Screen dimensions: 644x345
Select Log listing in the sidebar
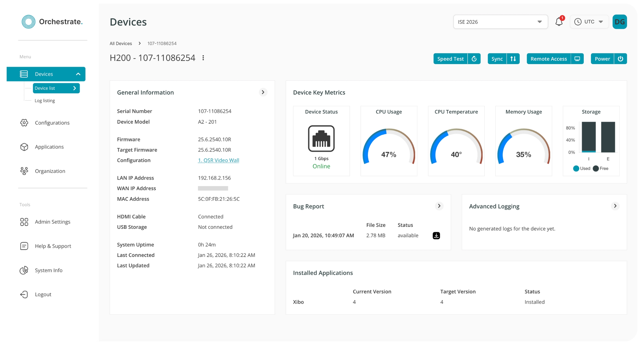(x=45, y=101)
